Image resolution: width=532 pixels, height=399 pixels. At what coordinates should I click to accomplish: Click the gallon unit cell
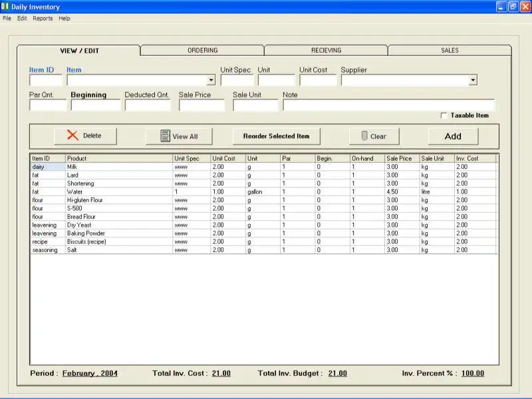click(x=263, y=192)
